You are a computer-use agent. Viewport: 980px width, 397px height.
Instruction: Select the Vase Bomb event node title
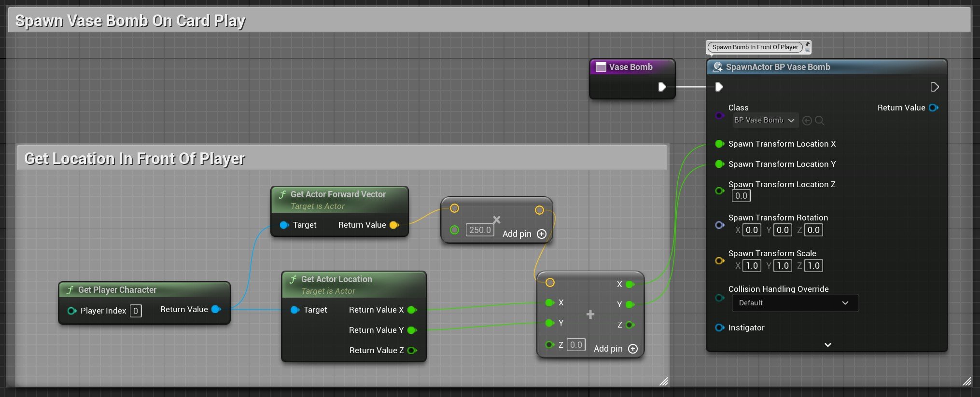(630, 67)
